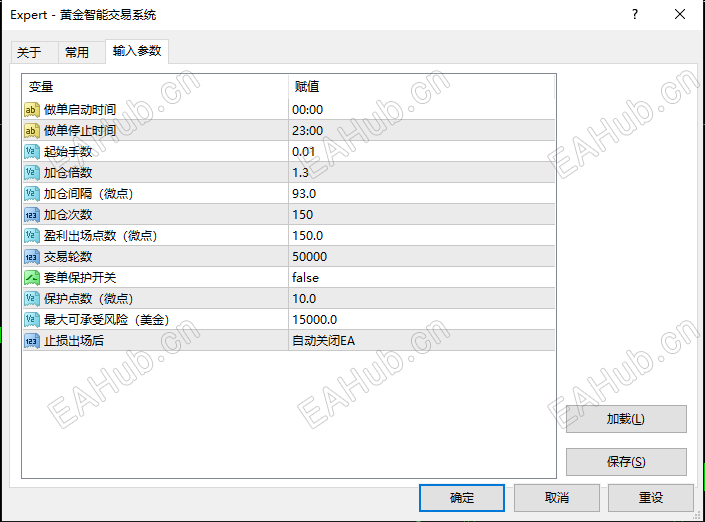This screenshot has height=522, width=705.
Task: Click the help question mark button
Action: pyautogui.click(x=635, y=14)
